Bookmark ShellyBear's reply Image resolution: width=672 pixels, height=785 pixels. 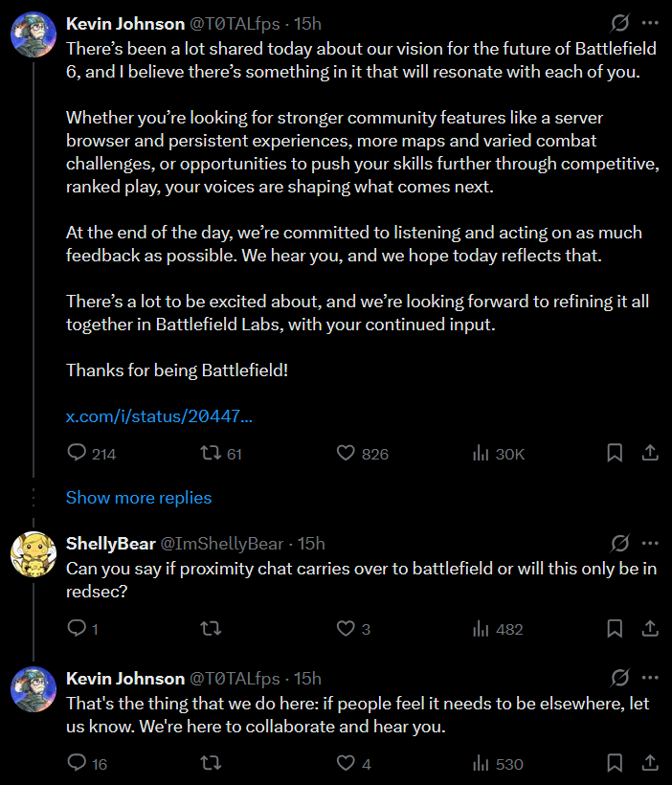(616, 629)
